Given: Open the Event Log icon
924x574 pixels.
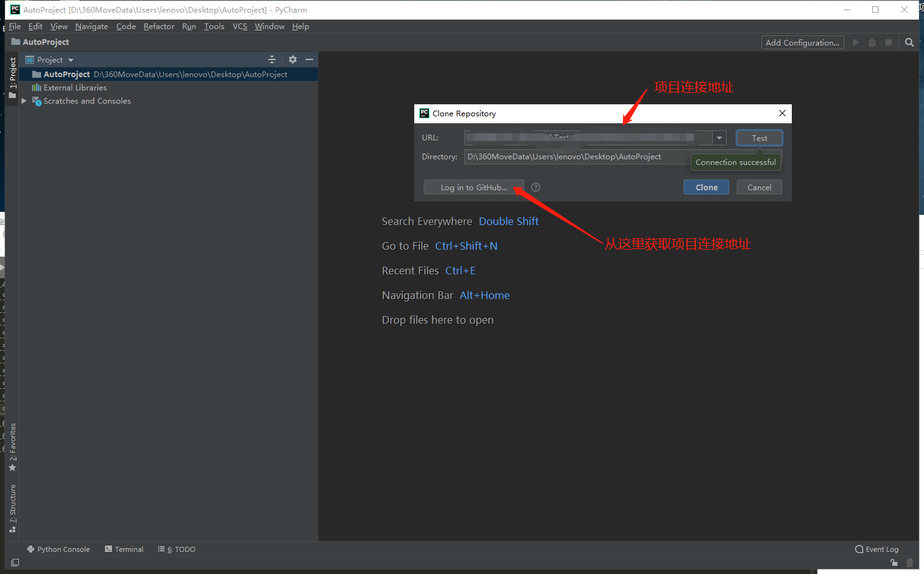Looking at the screenshot, I should point(877,549).
